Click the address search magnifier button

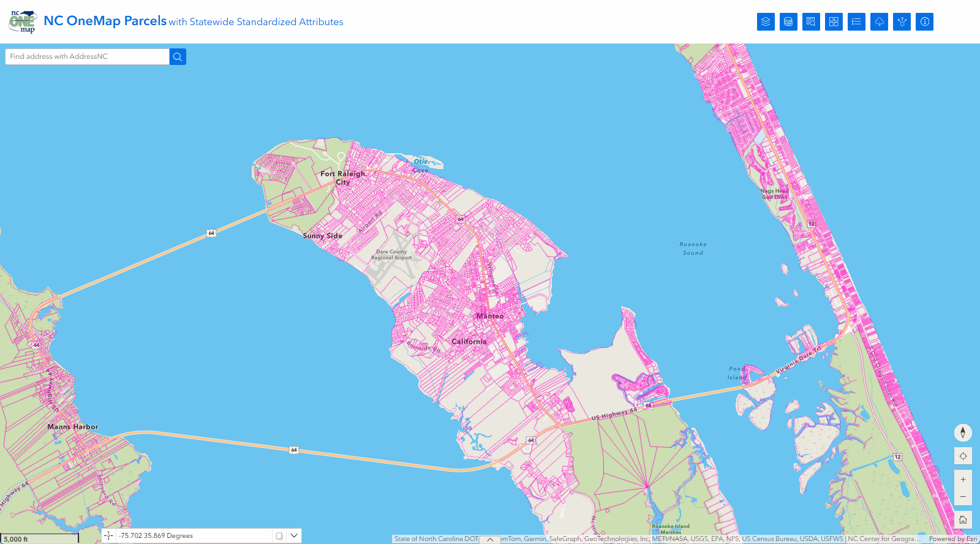(x=178, y=57)
